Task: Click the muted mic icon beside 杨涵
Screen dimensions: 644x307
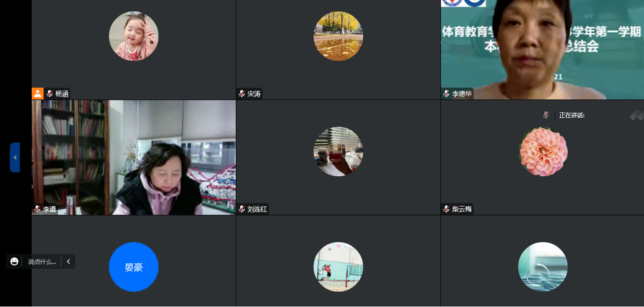Action: (x=50, y=94)
